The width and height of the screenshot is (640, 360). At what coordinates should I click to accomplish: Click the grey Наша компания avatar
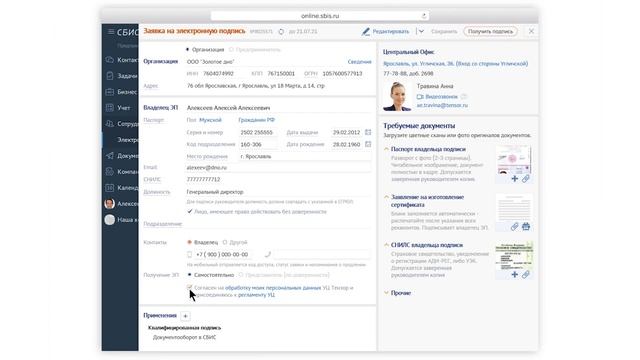click(109, 220)
